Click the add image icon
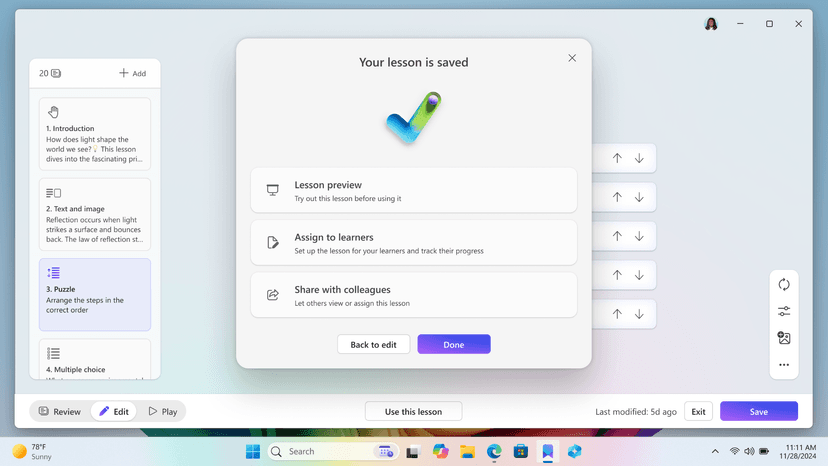This screenshot has height=466, width=828. pos(784,338)
